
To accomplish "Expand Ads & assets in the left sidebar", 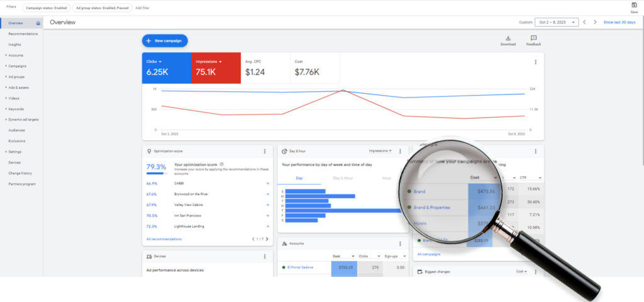I will [6, 87].
